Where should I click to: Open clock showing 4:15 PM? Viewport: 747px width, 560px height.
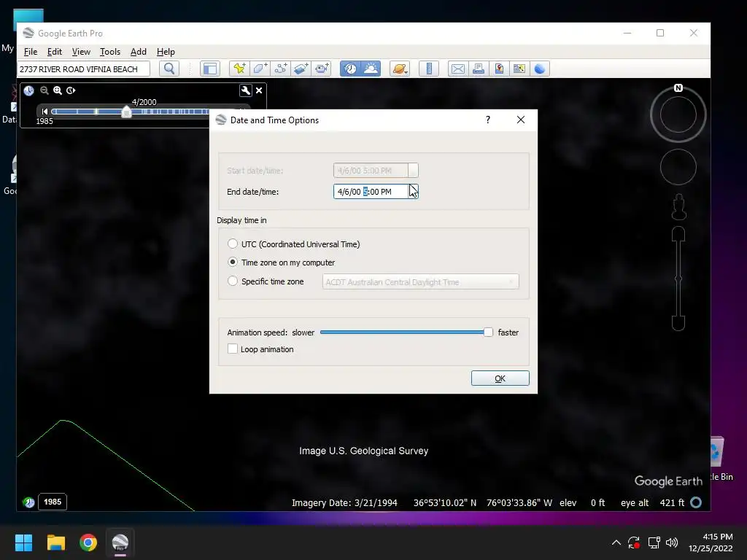711,542
